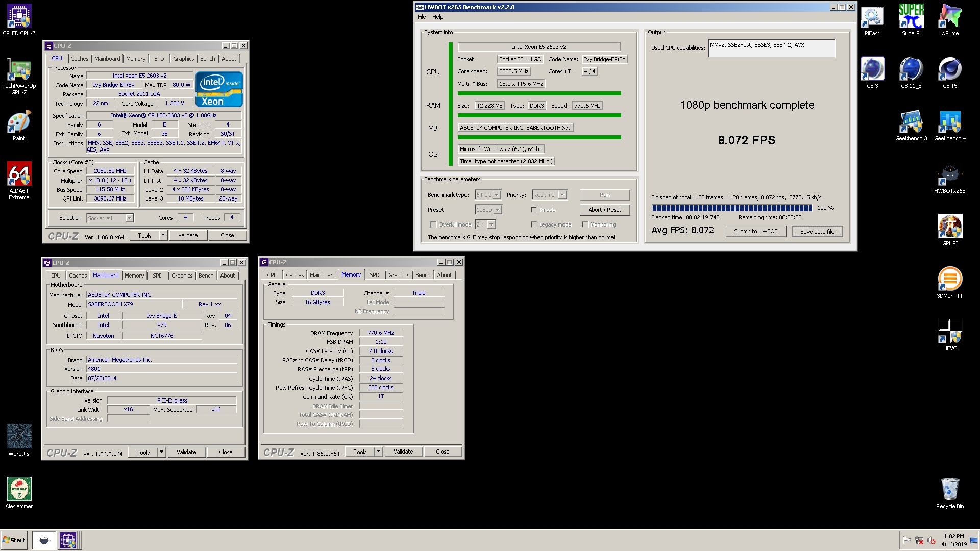Click the Used CPU capabilities text box
980x551 pixels.
(x=771, y=48)
